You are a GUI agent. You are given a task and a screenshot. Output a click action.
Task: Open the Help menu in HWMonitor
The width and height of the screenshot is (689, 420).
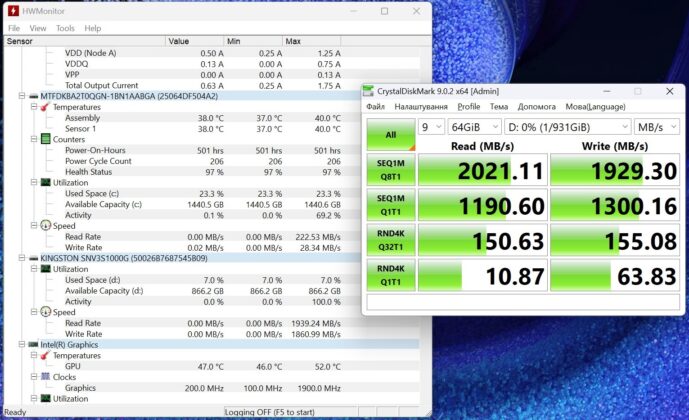(x=93, y=28)
